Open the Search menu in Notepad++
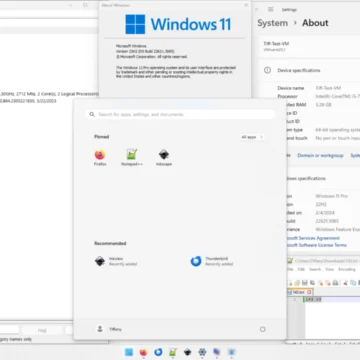Image resolution: width=360 pixels, height=360 pixels. (315, 269)
